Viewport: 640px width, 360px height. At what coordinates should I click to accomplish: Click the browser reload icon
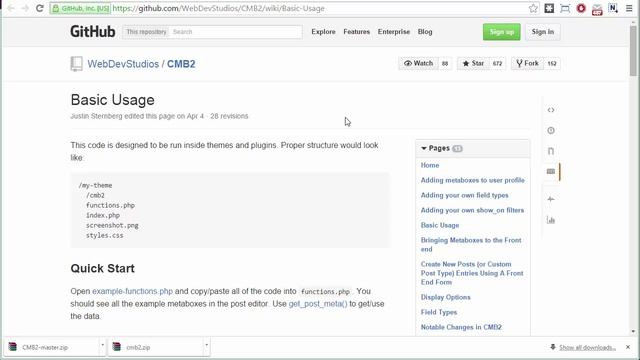click(40, 8)
